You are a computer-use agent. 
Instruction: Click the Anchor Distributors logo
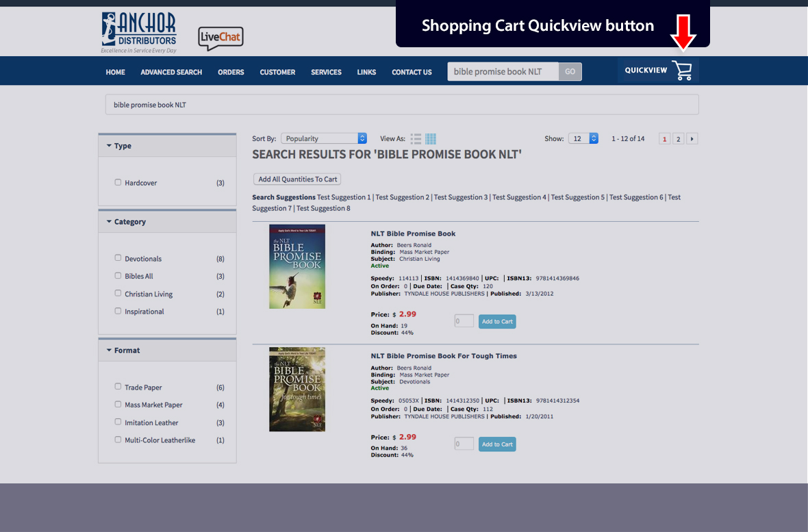[138, 32]
